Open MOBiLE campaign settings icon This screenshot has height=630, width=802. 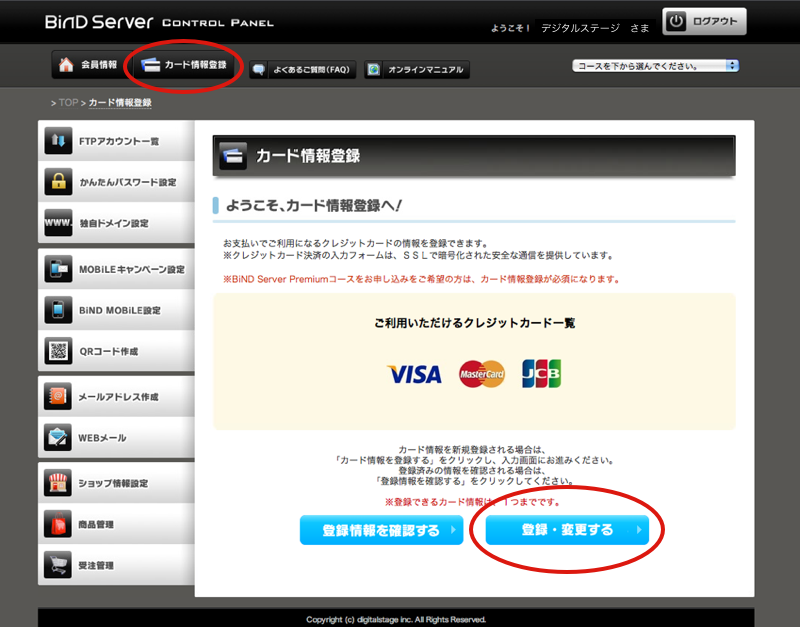58,269
